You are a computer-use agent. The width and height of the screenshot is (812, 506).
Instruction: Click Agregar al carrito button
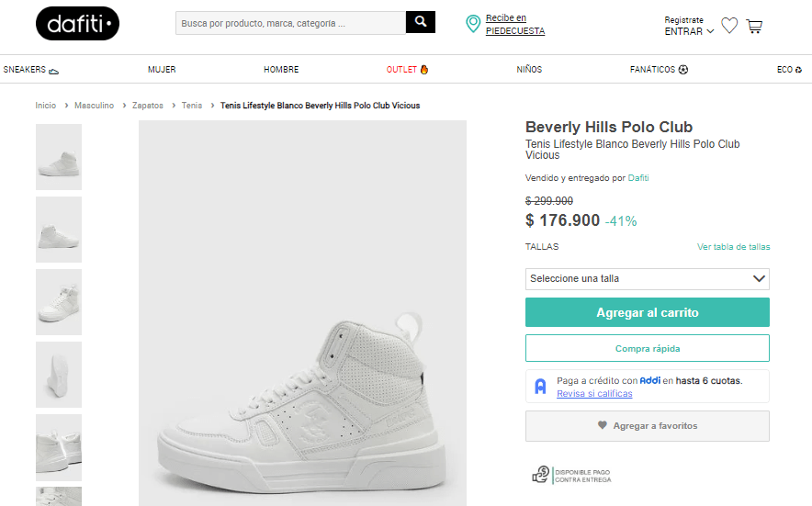click(x=647, y=312)
